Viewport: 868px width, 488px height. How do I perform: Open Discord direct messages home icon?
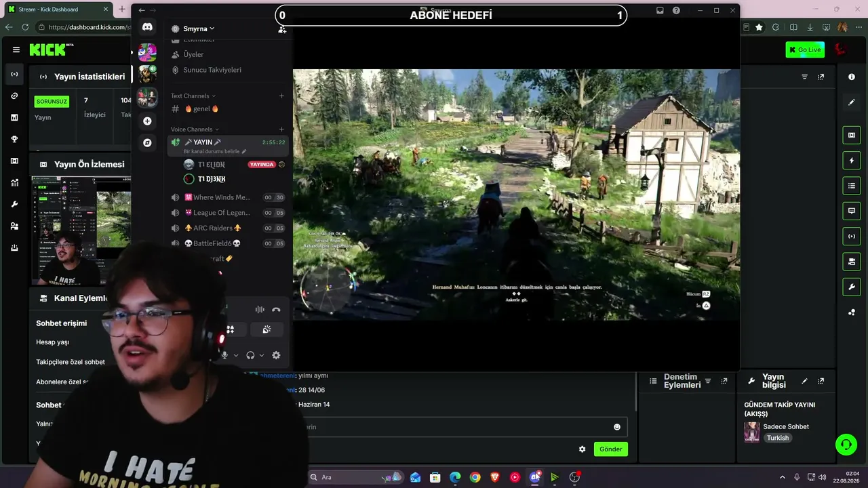(147, 26)
